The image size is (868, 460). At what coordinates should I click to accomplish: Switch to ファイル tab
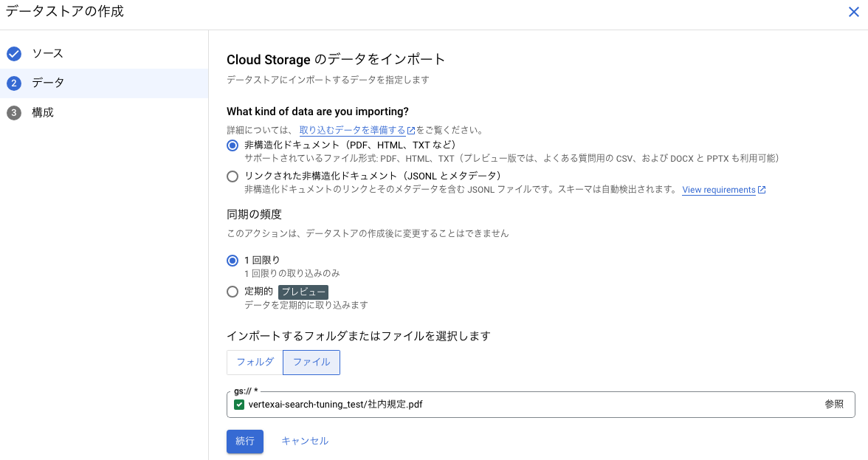click(x=311, y=363)
